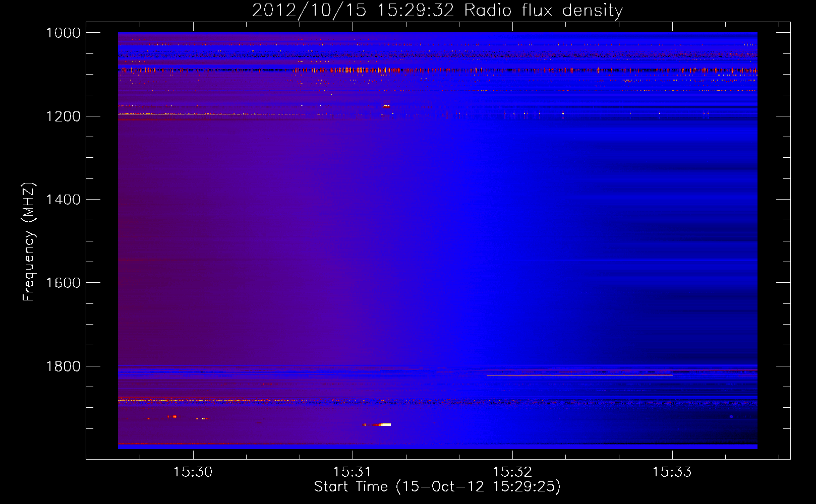Screen dimensions: 816x504
Task: Click the plot title '2012/10/15 15:29:32 Radio flux density'
Action: point(437,10)
